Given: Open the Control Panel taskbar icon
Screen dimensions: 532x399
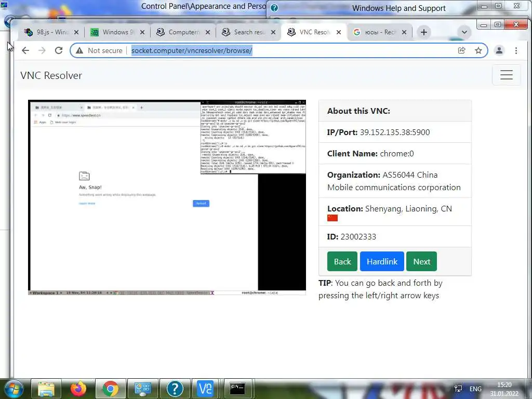Looking at the screenshot, I should pyautogui.click(x=142, y=389).
